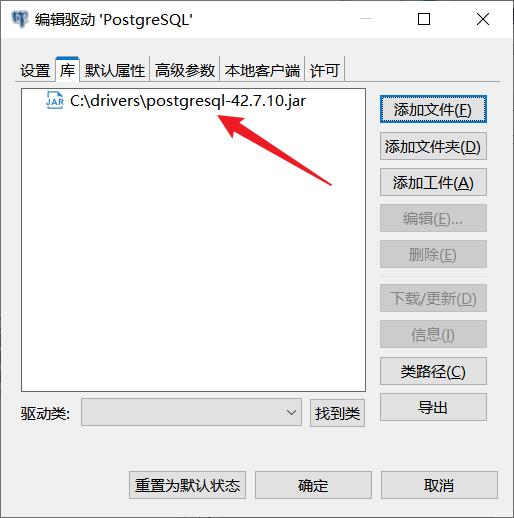Click 重置为默认状态 button
Screen dimensions: 514x518
point(187,485)
